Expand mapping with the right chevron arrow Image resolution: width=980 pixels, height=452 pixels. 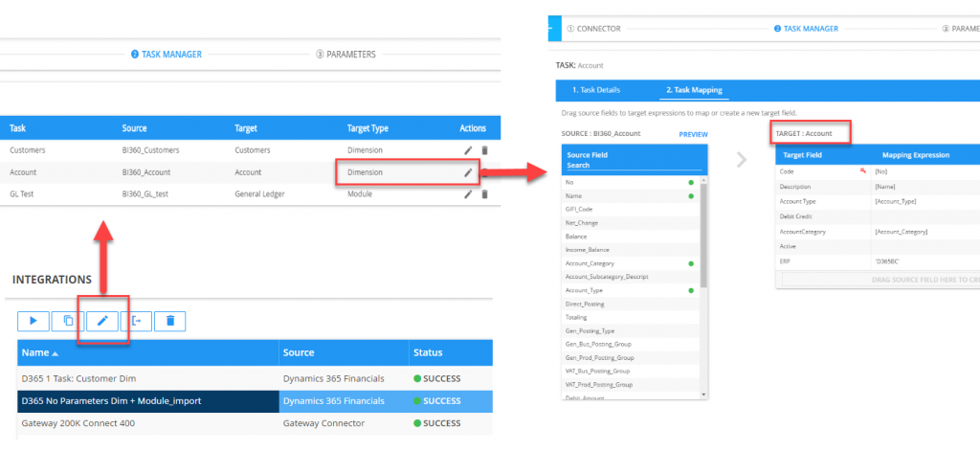click(741, 160)
